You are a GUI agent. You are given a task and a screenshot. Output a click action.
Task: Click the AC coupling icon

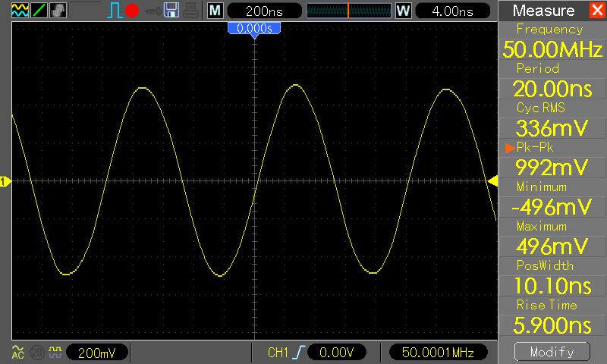click(17, 352)
